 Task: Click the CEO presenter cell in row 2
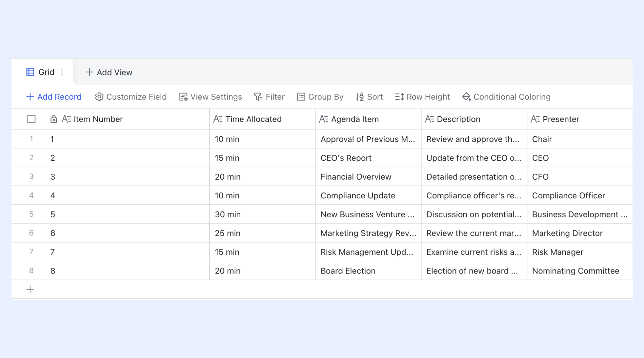(x=580, y=158)
